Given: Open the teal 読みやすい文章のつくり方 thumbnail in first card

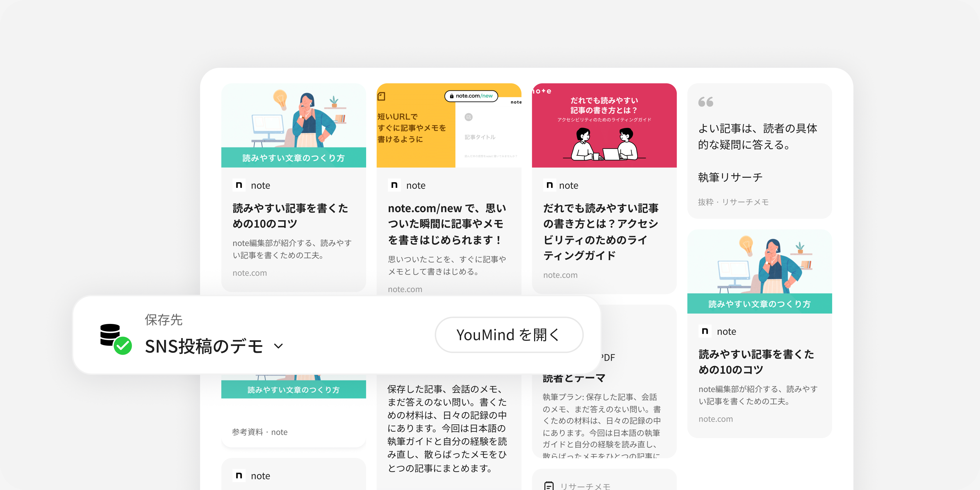Looking at the screenshot, I should coord(293,125).
